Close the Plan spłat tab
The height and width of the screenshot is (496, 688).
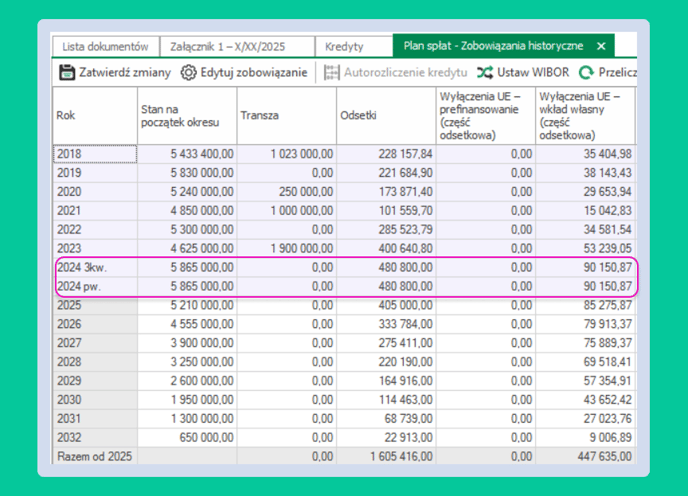[601, 46]
